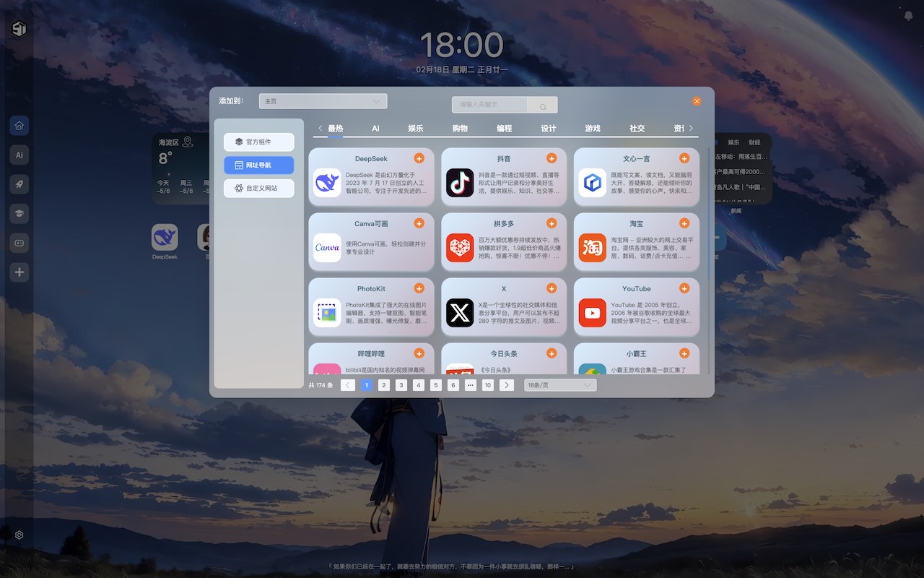The image size is (924, 578).
Task: Open the rocket icon in left sidebar
Action: [19, 184]
